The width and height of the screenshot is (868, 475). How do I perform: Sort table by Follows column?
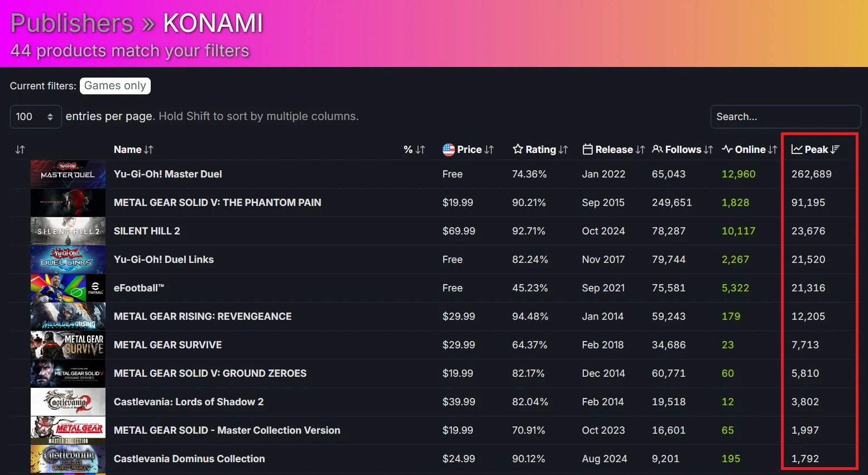click(683, 150)
